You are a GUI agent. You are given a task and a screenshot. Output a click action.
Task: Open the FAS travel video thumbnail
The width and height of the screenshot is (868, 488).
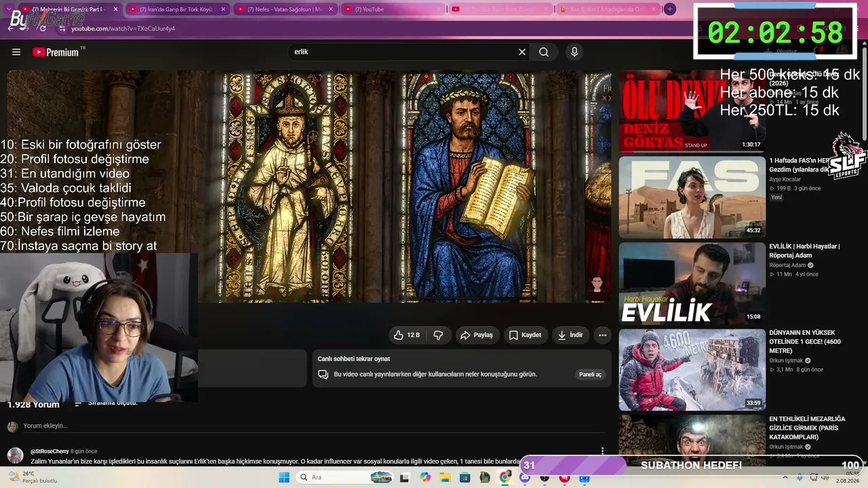pyautogui.click(x=692, y=197)
